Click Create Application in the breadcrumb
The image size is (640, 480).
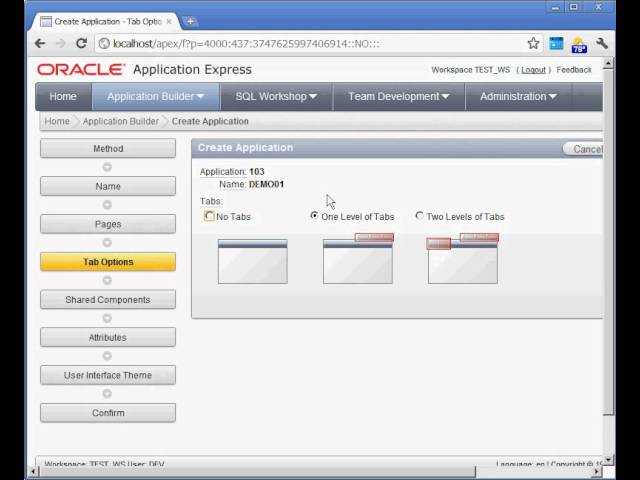(x=210, y=121)
